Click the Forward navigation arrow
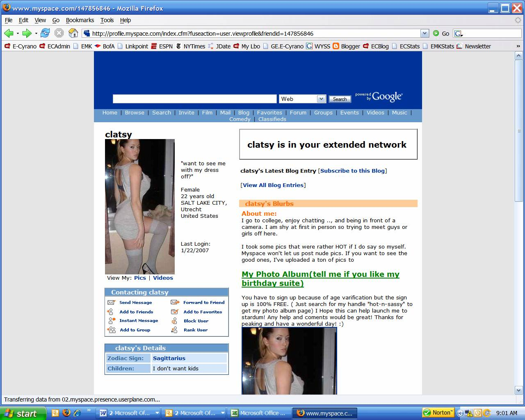 pyautogui.click(x=27, y=33)
